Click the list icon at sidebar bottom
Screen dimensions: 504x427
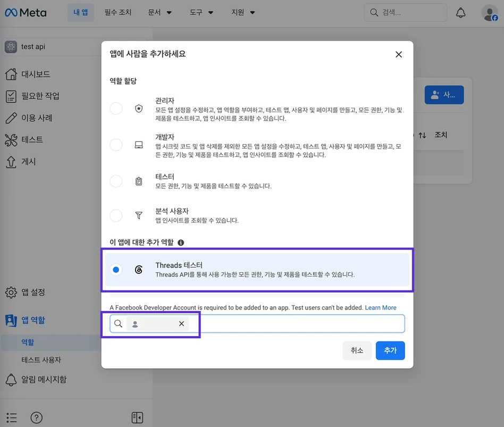tap(12, 417)
